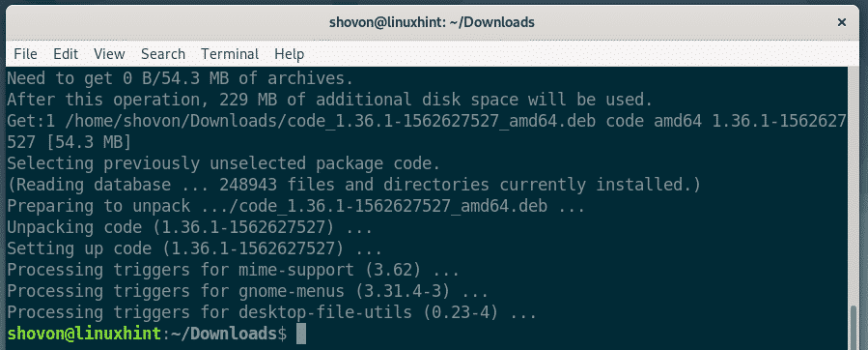Open the Edit menu
This screenshot has width=868, height=350.
point(66,54)
